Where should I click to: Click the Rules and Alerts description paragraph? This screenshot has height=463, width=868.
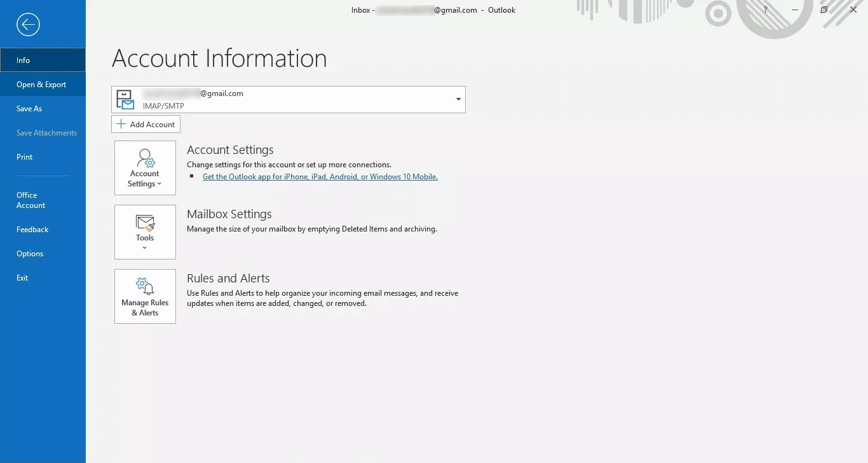[322, 298]
